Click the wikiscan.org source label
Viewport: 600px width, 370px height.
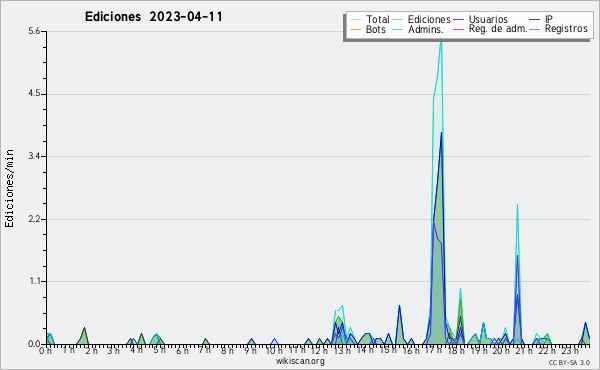tap(300, 361)
